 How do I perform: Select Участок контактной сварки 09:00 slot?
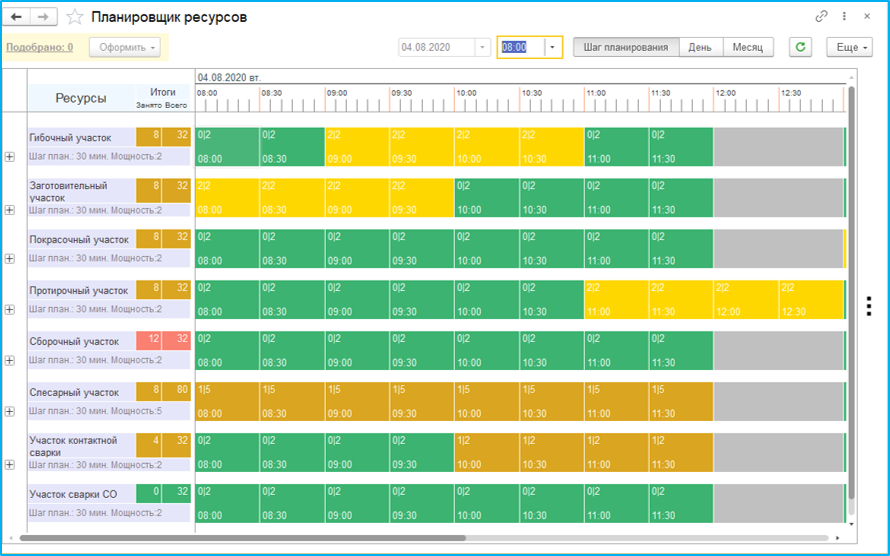tap(357, 453)
